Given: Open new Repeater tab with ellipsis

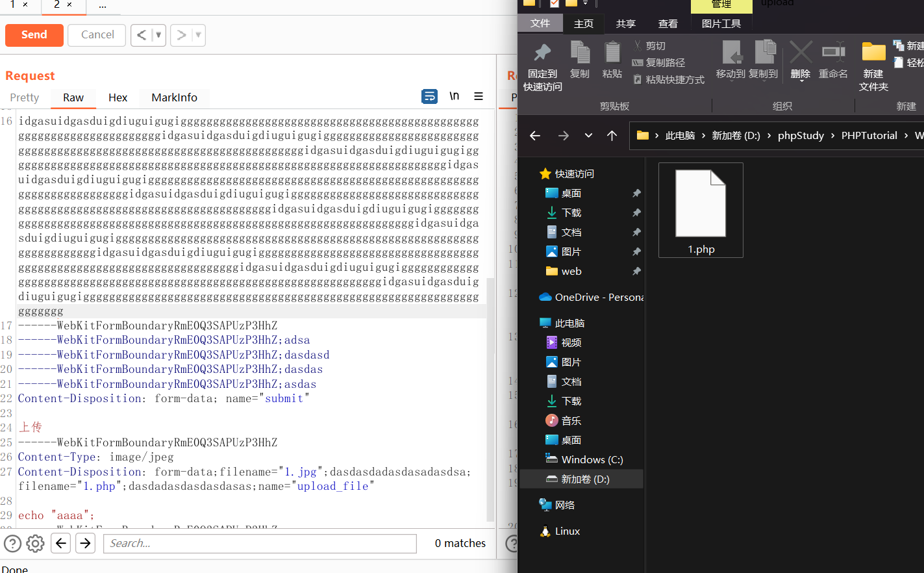Looking at the screenshot, I should coord(102,5).
